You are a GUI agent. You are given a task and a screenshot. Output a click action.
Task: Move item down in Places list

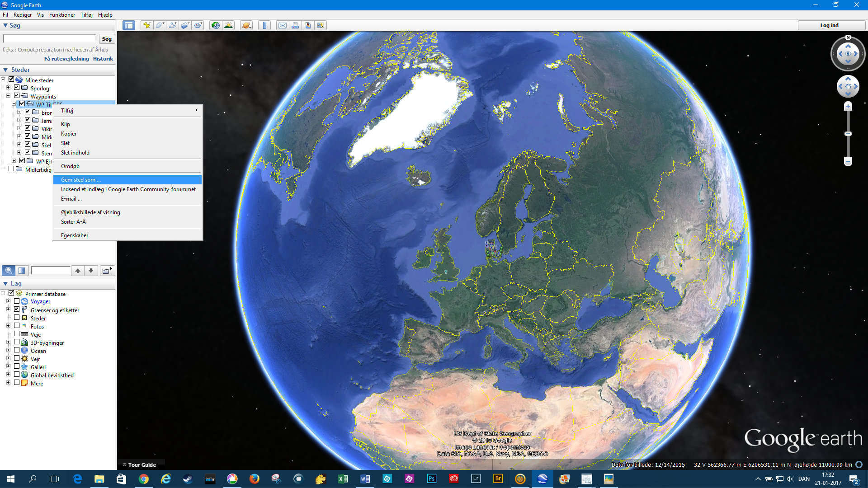[91, 271]
